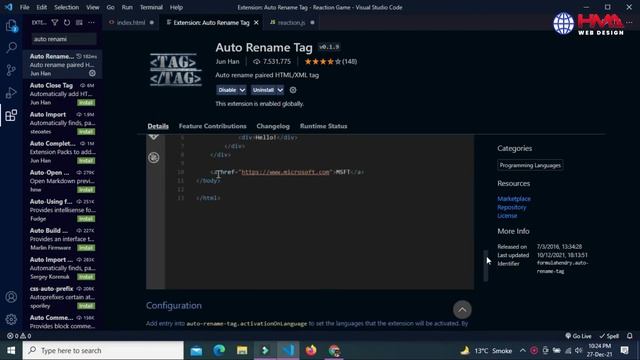Show hidden system tray icons

tap(522, 350)
